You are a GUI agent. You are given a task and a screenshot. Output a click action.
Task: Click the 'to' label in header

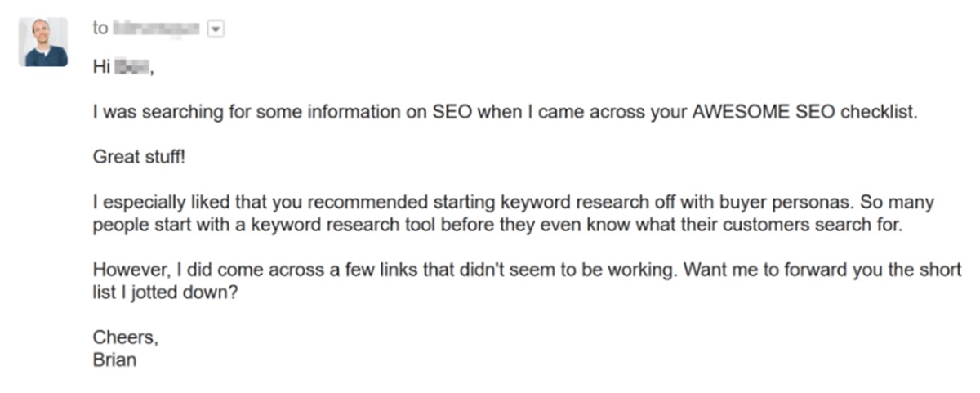[x=100, y=29]
